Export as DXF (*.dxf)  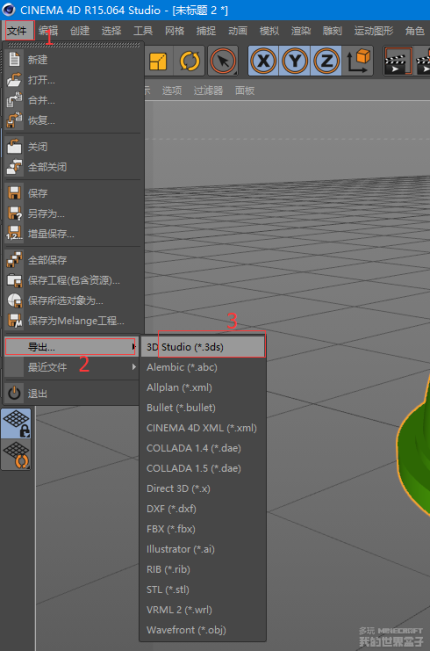[203, 509]
